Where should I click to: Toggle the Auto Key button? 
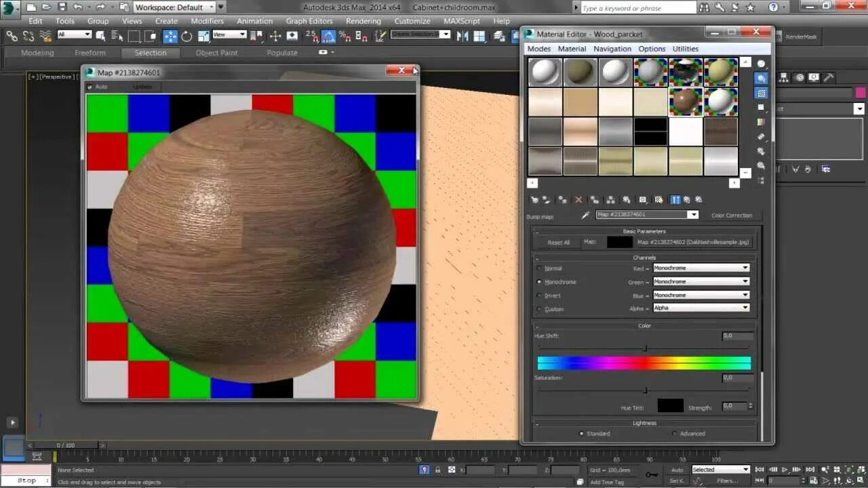pyautogui.click(x=677, y=470)
